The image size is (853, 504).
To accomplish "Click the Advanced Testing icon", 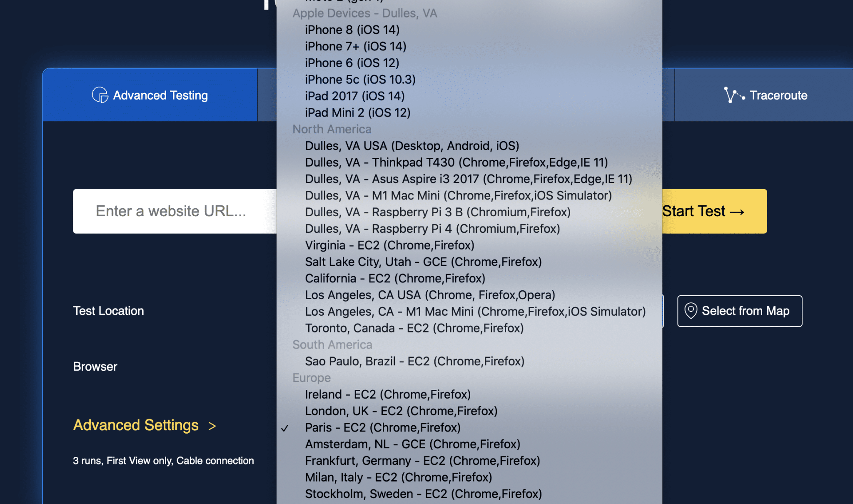I will click(x=98, y=95).
